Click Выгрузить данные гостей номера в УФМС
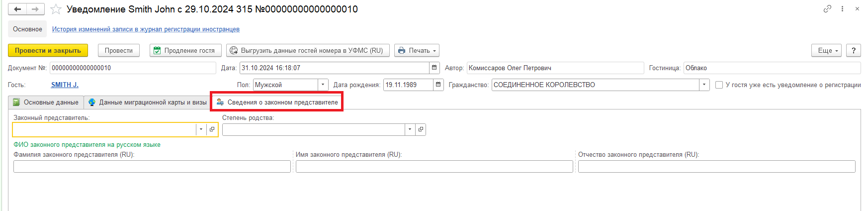Screen dimensions: 868x211 [308, 50]
